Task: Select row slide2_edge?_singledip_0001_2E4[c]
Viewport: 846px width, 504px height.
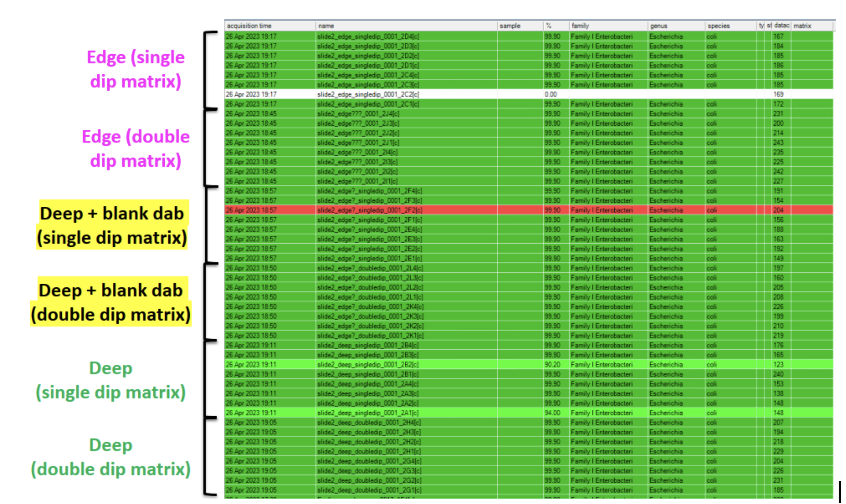Action: [x=529, y=229]
